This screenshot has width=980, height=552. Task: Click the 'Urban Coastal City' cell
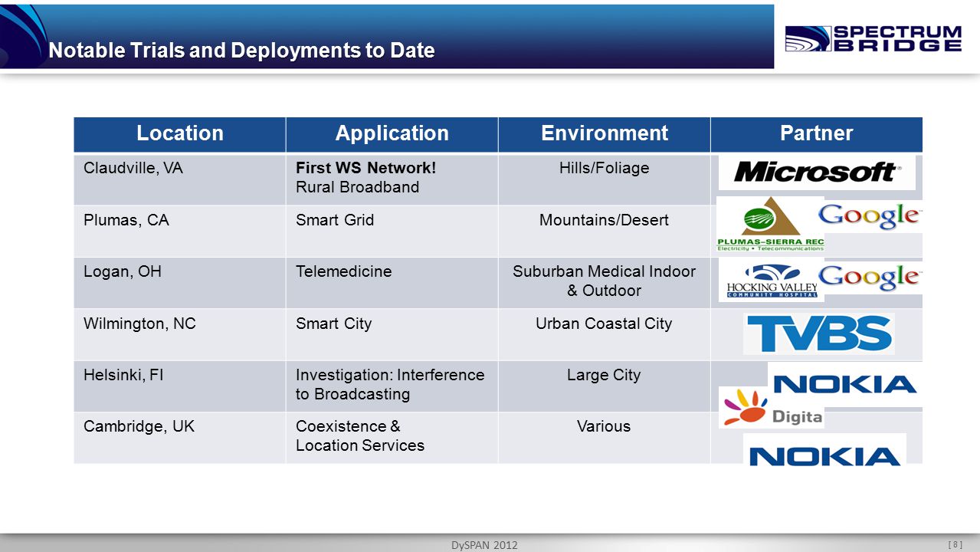(x=605, y=334)
